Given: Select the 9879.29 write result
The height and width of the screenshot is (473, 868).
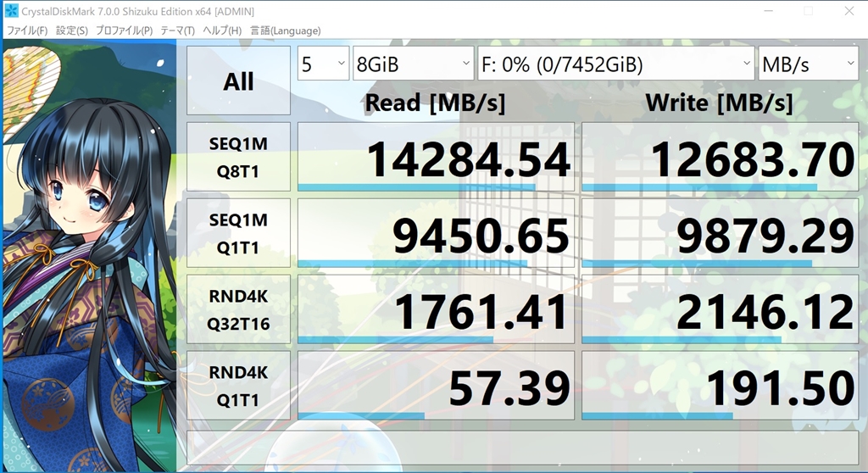Looking at the screenshot, I should tap(721, 233).
